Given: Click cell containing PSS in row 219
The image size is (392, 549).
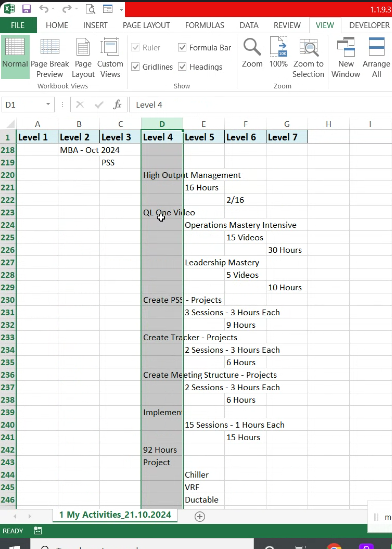Looking at the screenshot, I should tap(120, 162).
